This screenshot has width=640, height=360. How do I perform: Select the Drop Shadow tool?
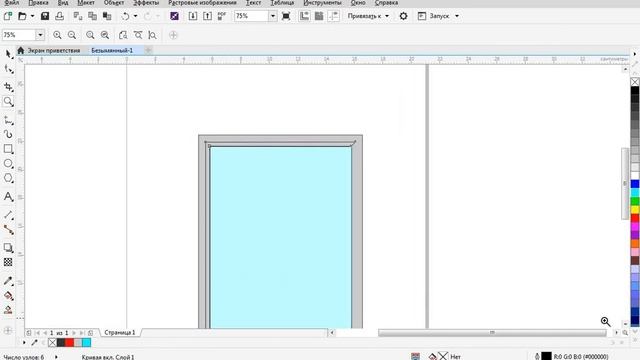coord(9,248)
